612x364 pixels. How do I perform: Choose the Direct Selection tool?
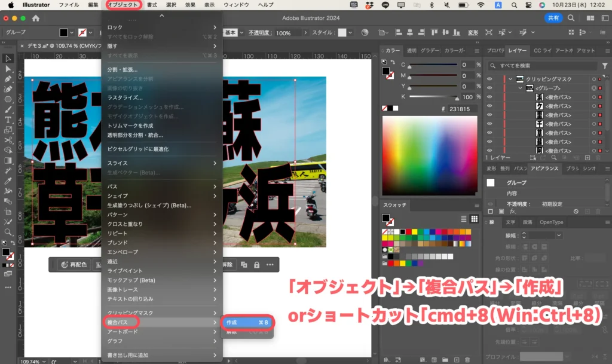[8, 69]
